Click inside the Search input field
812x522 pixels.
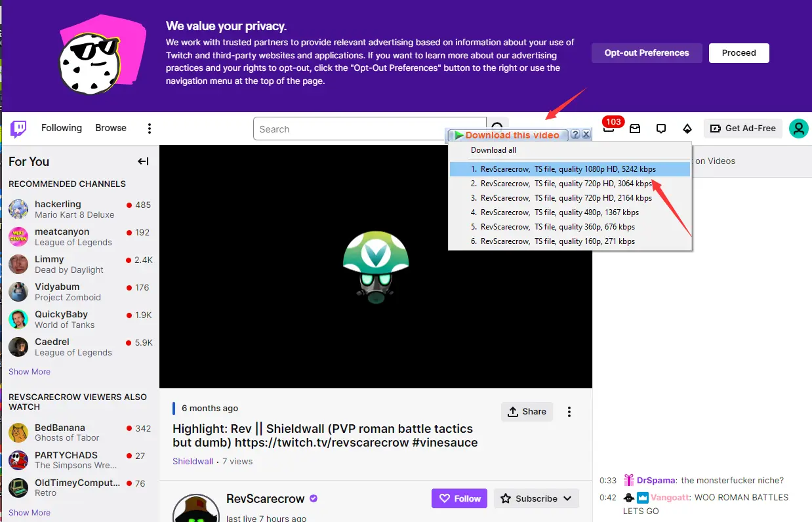(367, 129)
